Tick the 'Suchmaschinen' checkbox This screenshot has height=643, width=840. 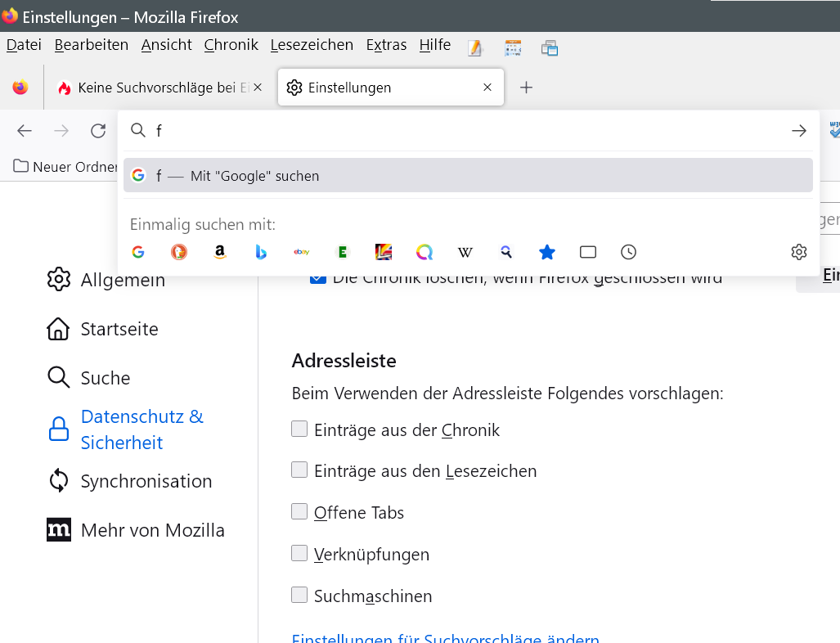point(299,596)
